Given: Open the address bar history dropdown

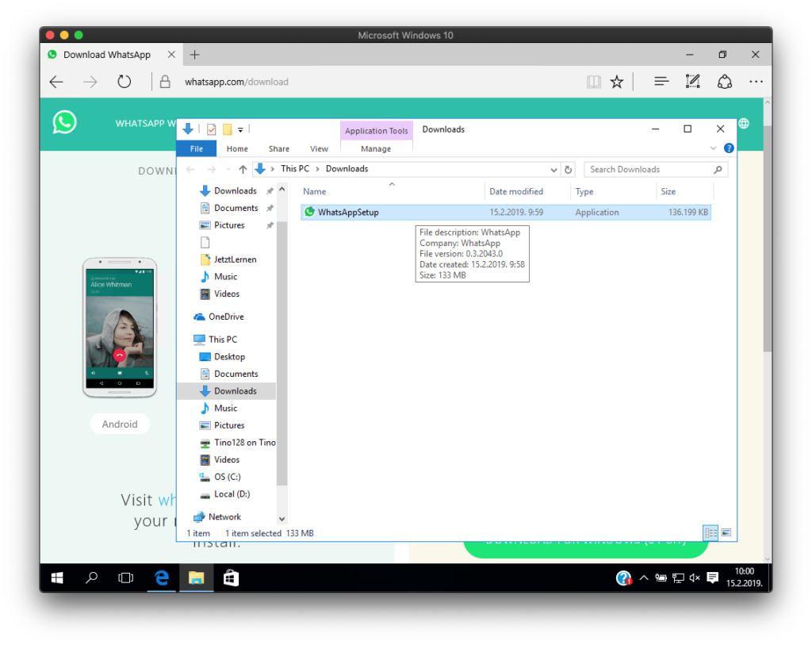Looking at the screenshot, I should tap(553, 169).
